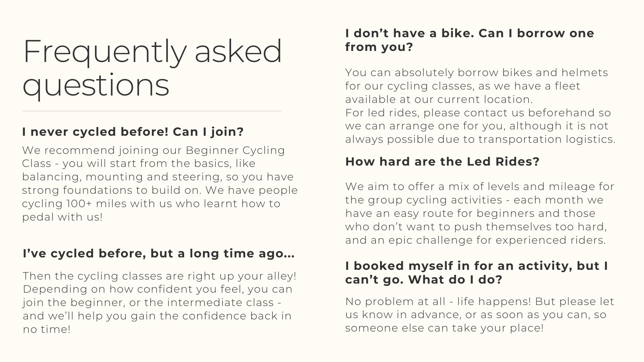Select the 'How hard are the Led Rides?' heading

pos(442,162)
